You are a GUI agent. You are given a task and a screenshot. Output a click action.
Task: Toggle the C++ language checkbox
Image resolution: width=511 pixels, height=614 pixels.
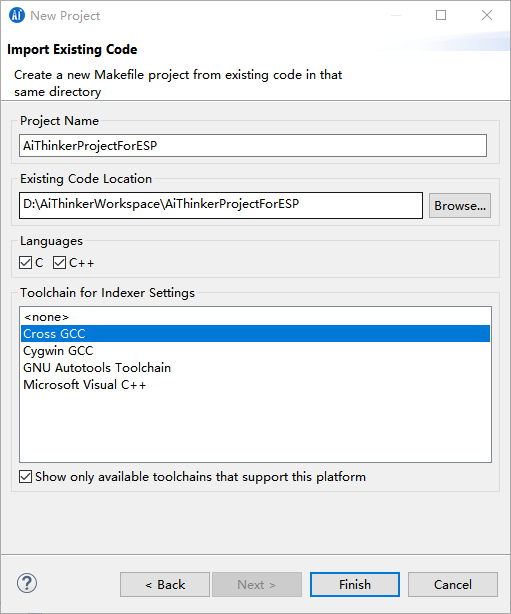60,262
